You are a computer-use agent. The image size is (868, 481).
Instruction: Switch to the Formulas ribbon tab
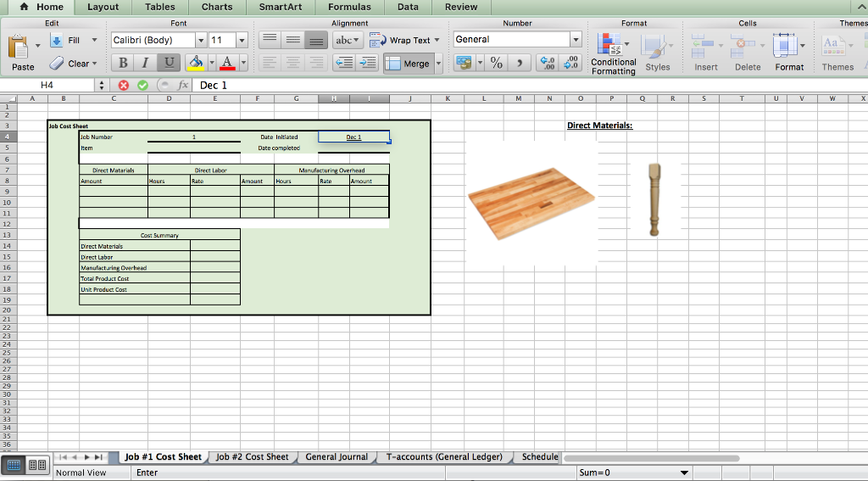tap(349, 7)
